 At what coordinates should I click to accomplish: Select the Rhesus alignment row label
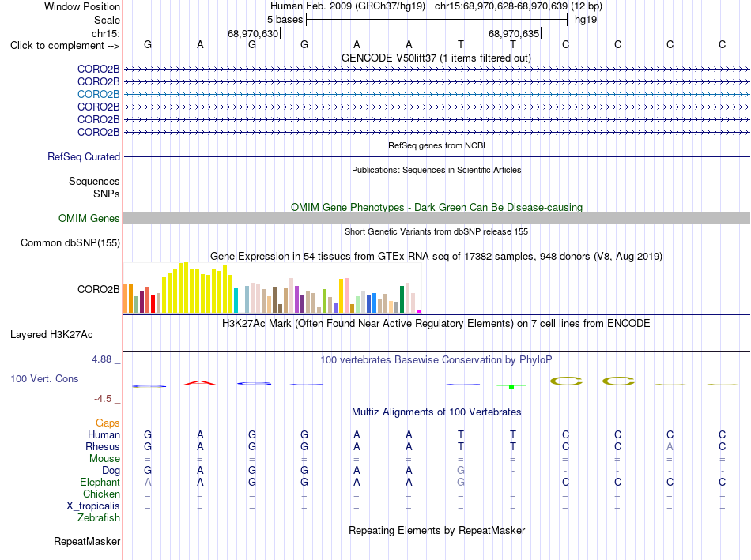[x=103, y=446]
